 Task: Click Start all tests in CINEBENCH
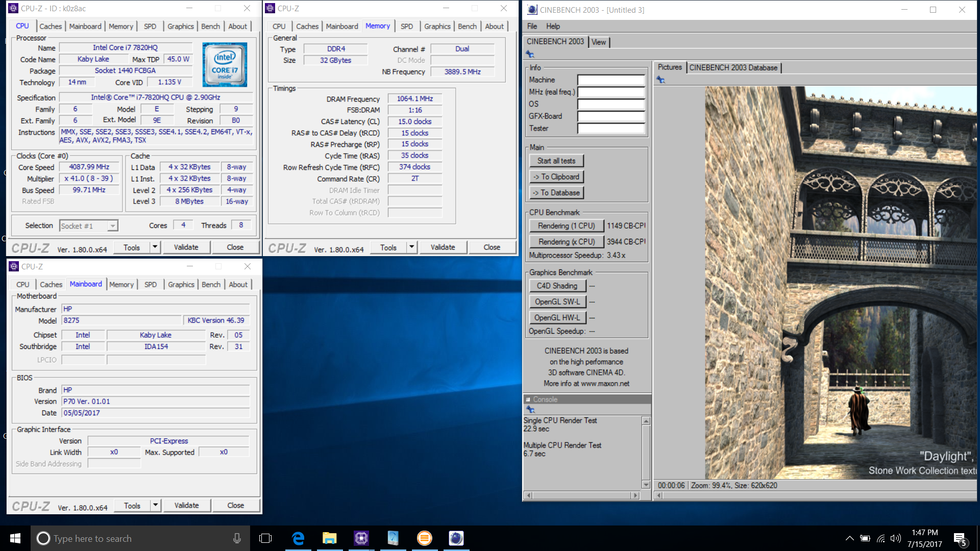point(556,161)
